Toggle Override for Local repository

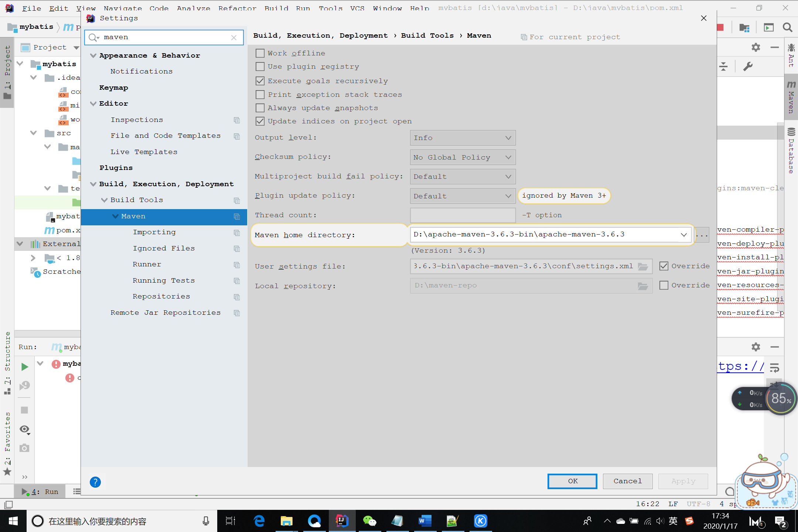(x=664, y=285)
